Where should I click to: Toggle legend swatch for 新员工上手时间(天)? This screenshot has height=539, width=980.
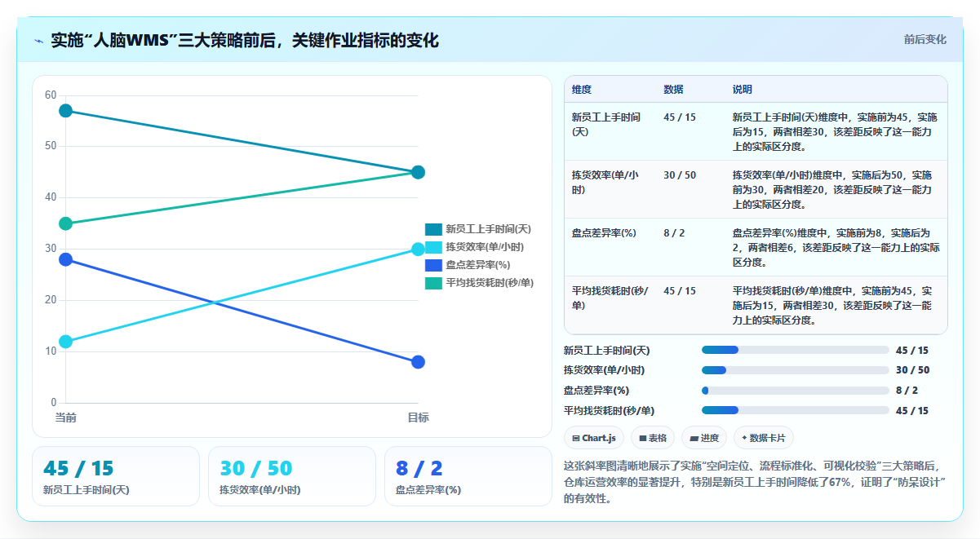coord(433,229)
